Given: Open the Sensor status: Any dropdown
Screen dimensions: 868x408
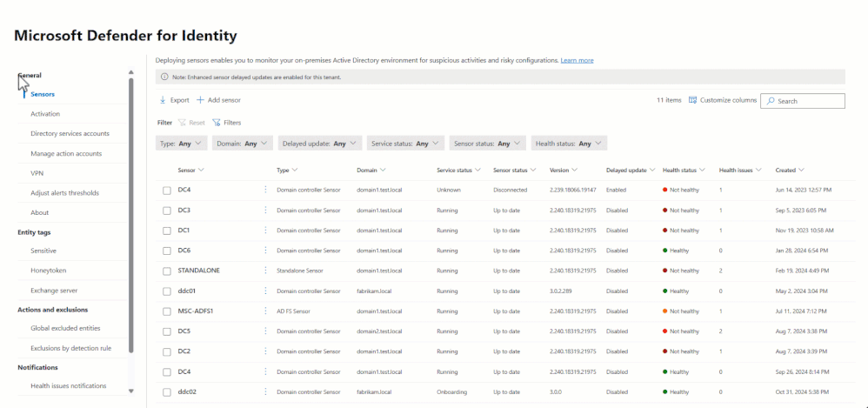Looking at the screenshot, I should coord(488,144).
